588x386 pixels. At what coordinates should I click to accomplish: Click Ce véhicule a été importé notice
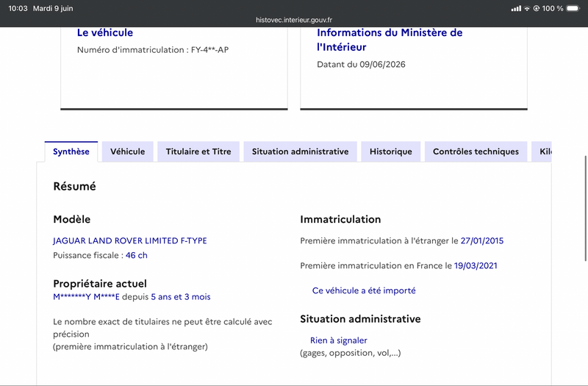[x=364, y=290]
